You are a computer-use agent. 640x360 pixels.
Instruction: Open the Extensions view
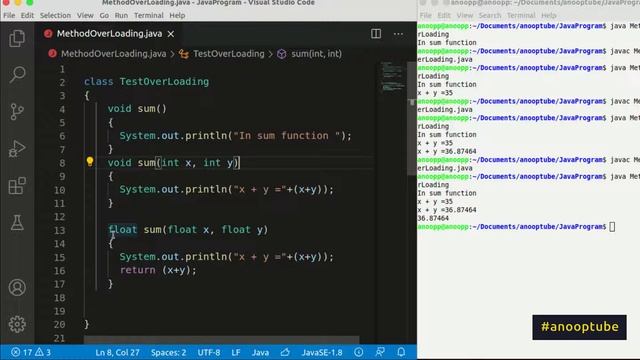pyautogui.click(x=17, y=186)
